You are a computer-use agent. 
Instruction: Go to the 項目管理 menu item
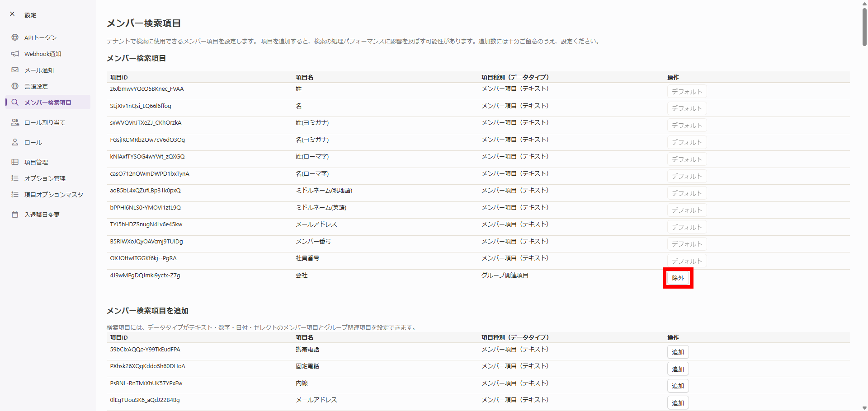pos(36,162)
